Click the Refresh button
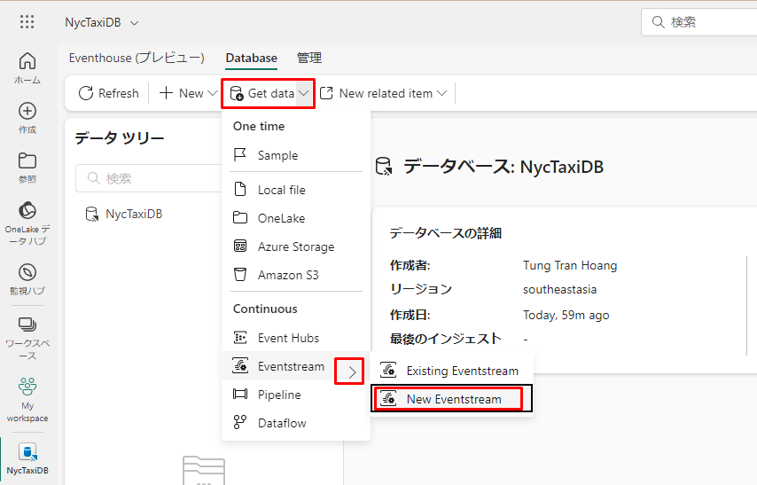Viewport: 757px width, 485px height. 108,93
